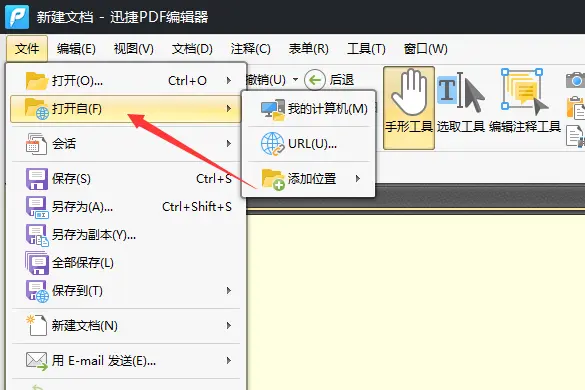This screenshot has width=585, height=390.
Task: Click the clipboard paste icon in toolbar
Action: tap(576, 108)
